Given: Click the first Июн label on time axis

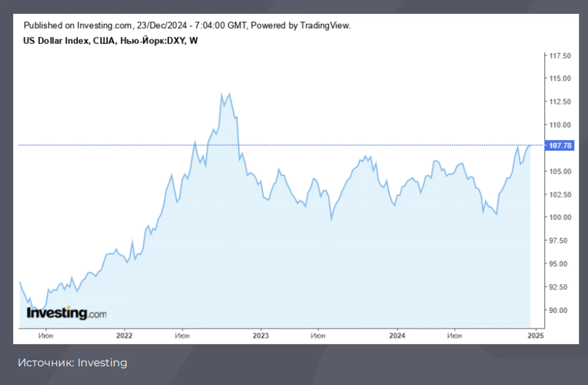Looking at the screenshot, I should [46, 335].
